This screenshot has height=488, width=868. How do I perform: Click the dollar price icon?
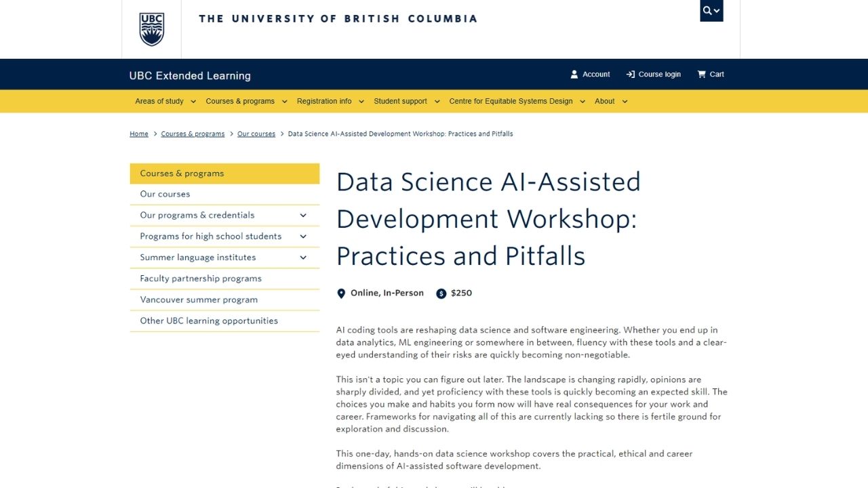tap(441, 293)
